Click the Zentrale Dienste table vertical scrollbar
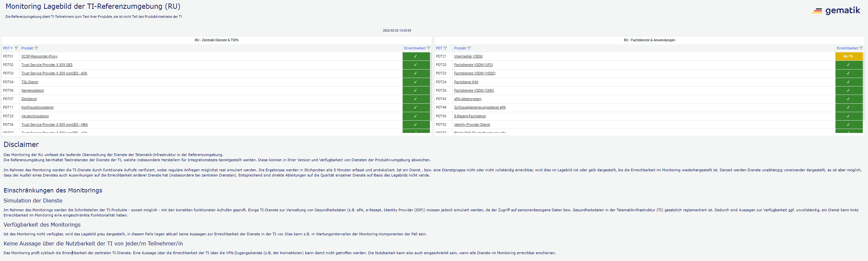The image size is (868, 261). coord(431,88)
